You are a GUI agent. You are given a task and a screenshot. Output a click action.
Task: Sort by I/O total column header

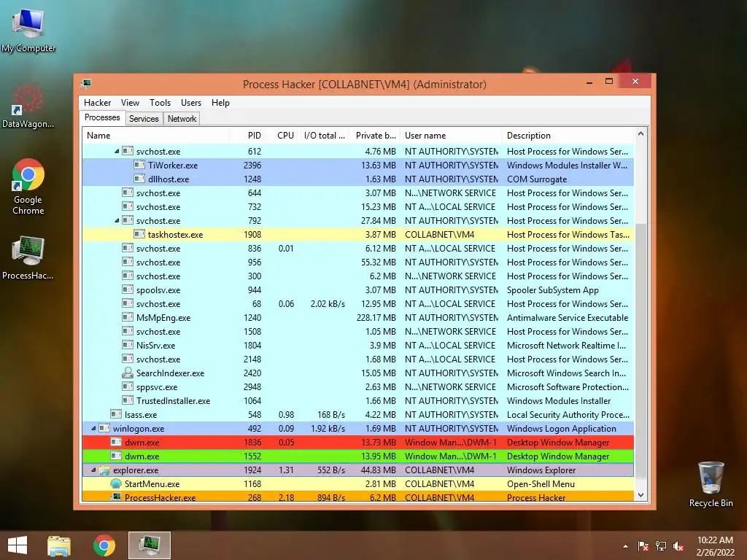click(325, 136)
